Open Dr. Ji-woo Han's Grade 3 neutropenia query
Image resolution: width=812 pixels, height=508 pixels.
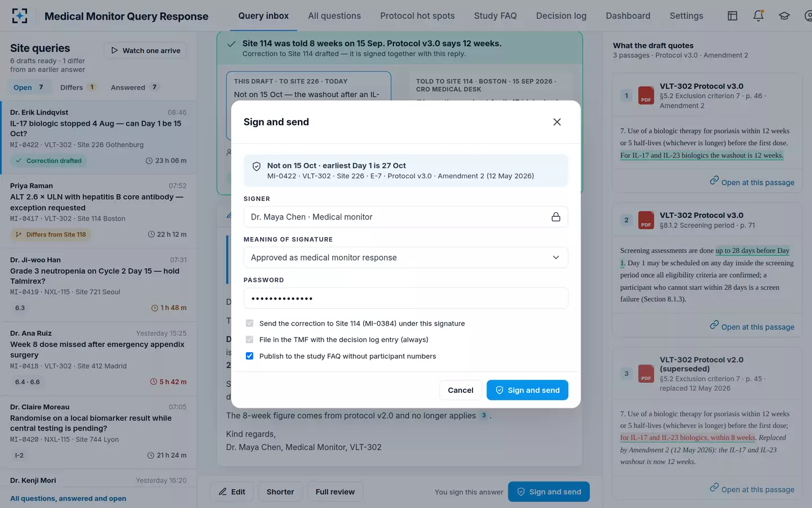[99, 285]
